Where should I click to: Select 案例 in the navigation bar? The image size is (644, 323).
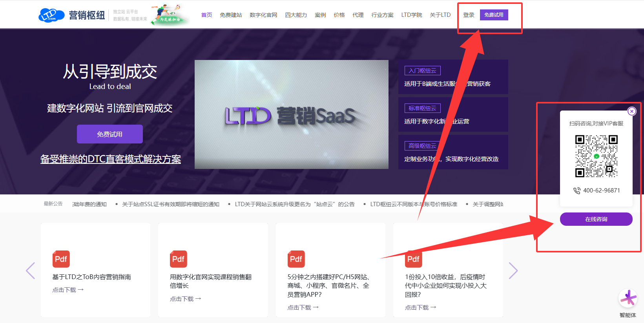point(320,15)
